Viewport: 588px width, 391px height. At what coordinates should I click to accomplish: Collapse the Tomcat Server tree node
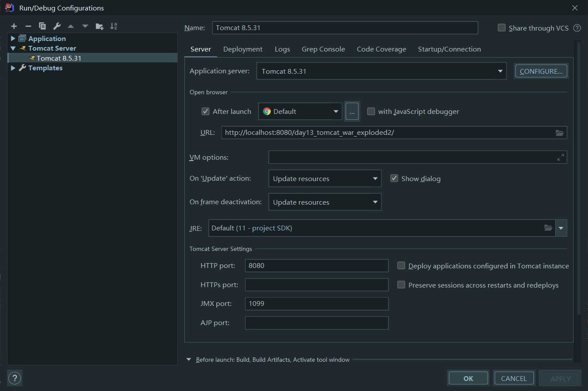(13, 48)
